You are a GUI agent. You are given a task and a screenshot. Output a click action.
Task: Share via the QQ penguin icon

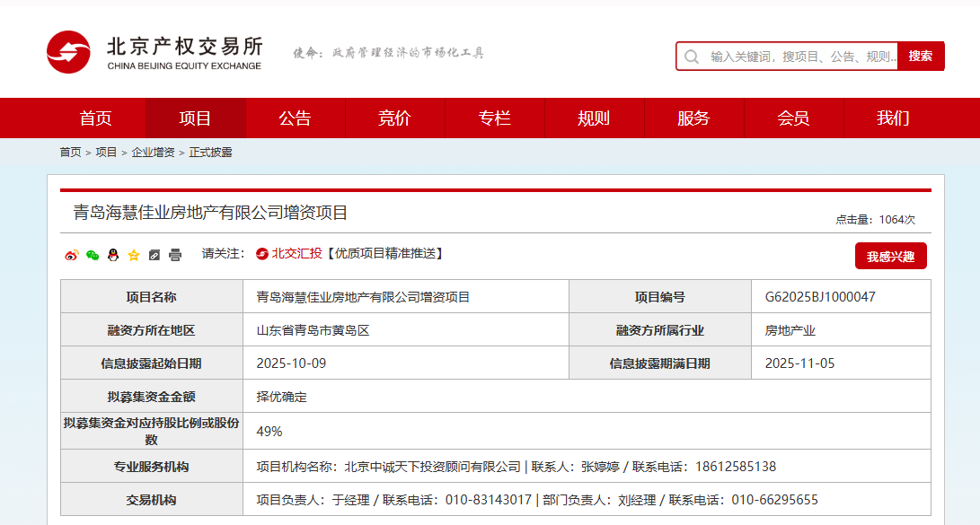[113, 255]
